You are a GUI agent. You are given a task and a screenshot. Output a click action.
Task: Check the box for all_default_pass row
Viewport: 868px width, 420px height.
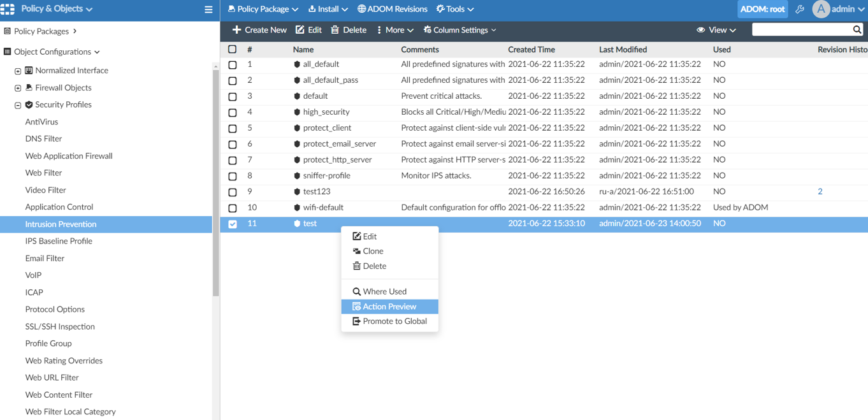233,81
